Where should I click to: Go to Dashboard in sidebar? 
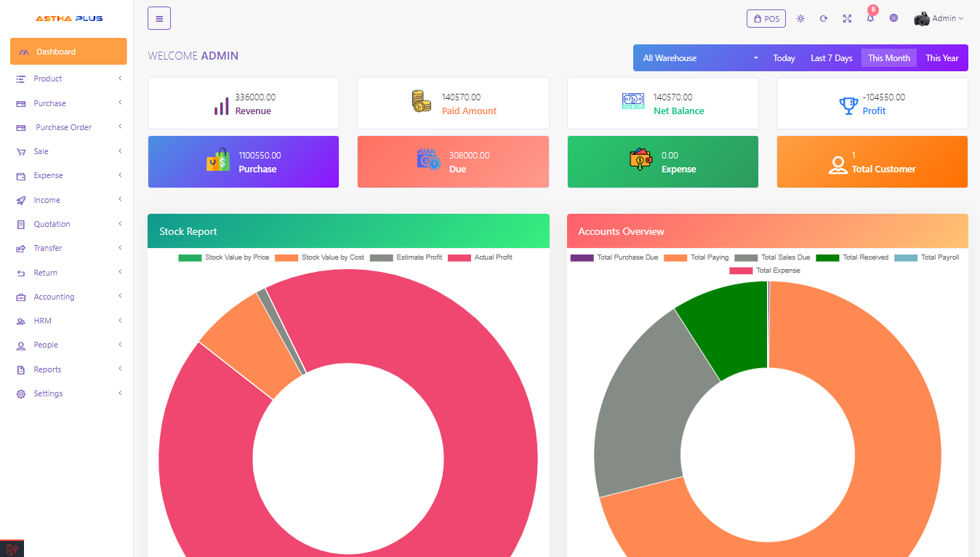point(68,52)
